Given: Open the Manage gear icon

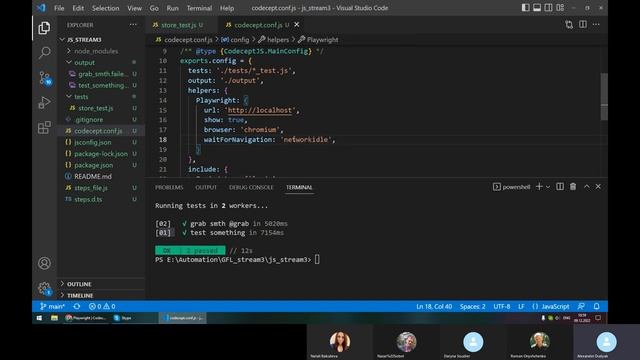Looking at the screenshot, I should tap(44, 288).
